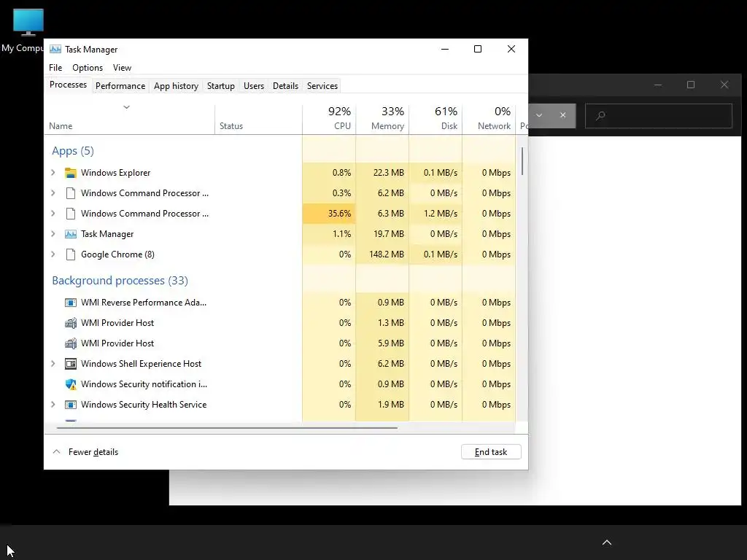Viewport: 747px width, 560px height.
Task: Switch to the Users tab
Action: coord(253,86)
